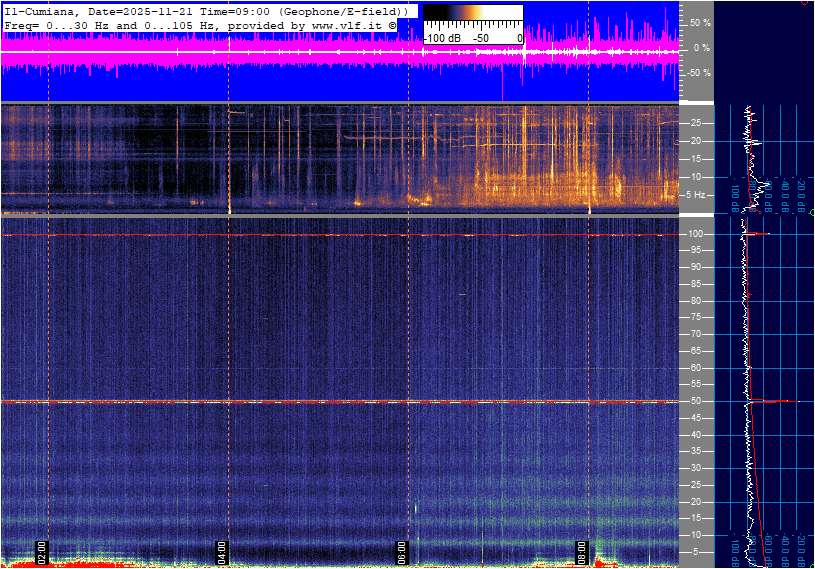Click the 50 label on lower frequency axis
Image resolution: width=815 pixels, height=569 pixels.
point(695,401)
